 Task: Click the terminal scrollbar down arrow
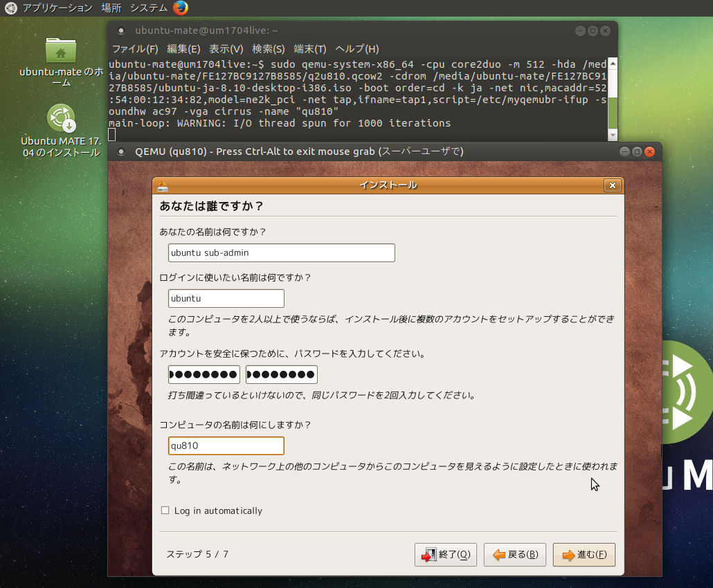pos(613,135)
